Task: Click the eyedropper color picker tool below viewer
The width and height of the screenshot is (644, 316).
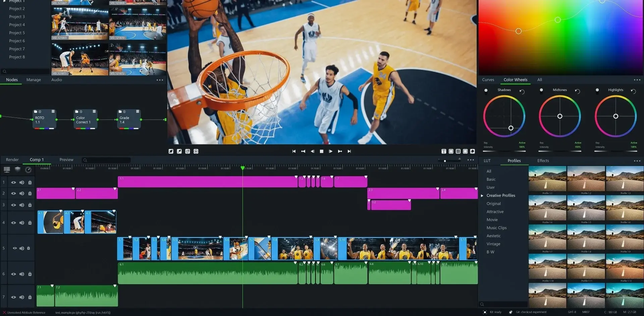Action: [179, 151]
